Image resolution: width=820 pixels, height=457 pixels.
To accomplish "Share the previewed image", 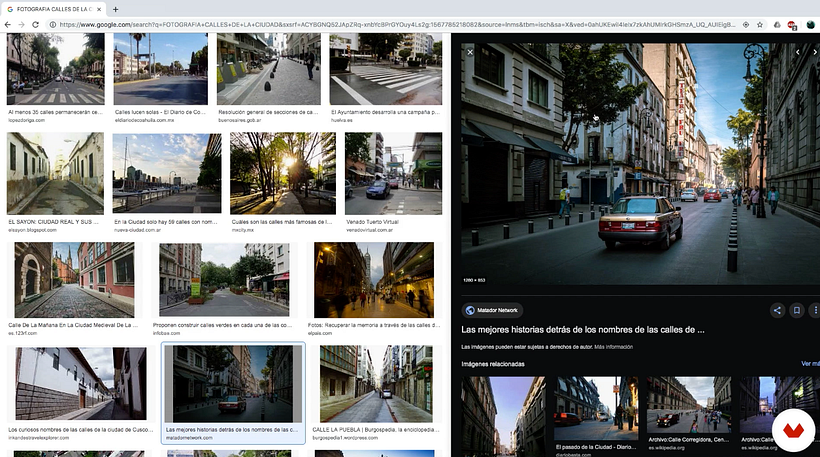I will 777,310.
